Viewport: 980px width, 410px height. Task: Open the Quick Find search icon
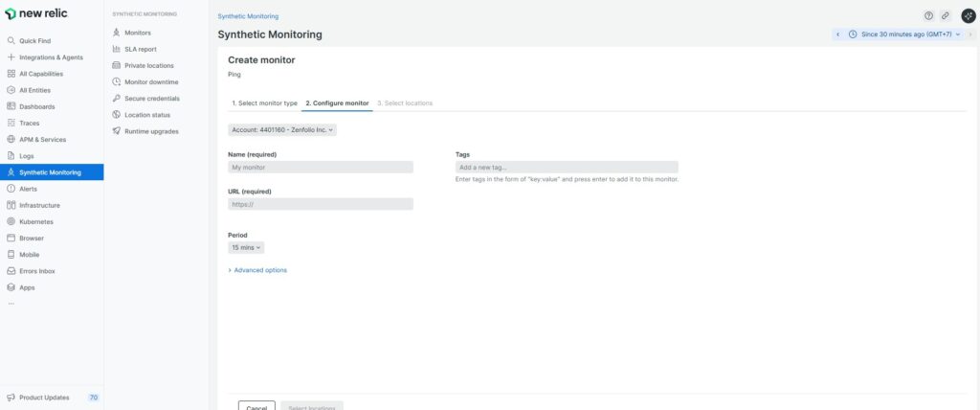click(x=11, y=41)
